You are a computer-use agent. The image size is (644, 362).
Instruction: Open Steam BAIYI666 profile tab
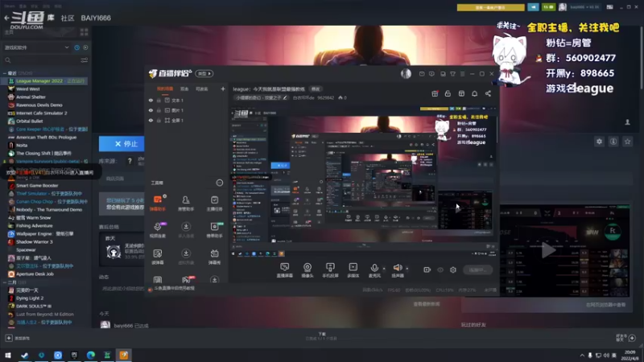click(x=96, y=18)
